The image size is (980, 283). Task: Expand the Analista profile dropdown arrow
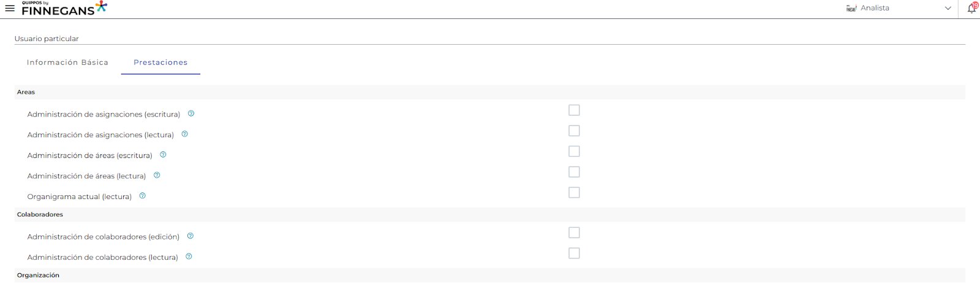948,9
